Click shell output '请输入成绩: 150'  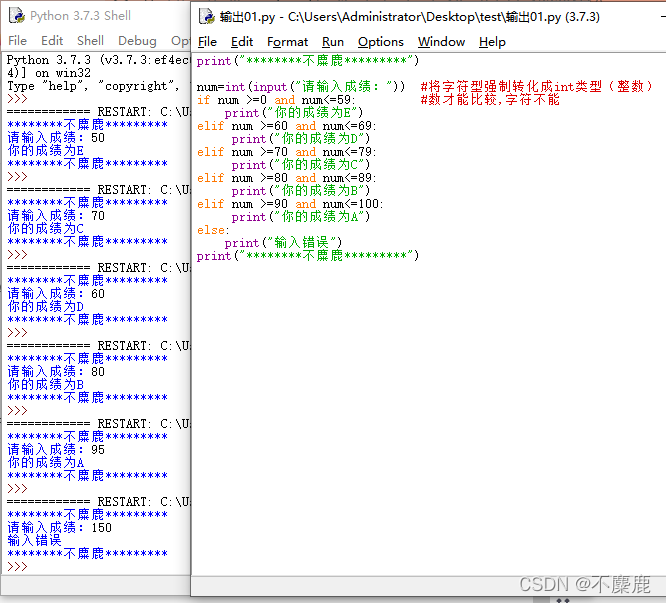[59, 528]
